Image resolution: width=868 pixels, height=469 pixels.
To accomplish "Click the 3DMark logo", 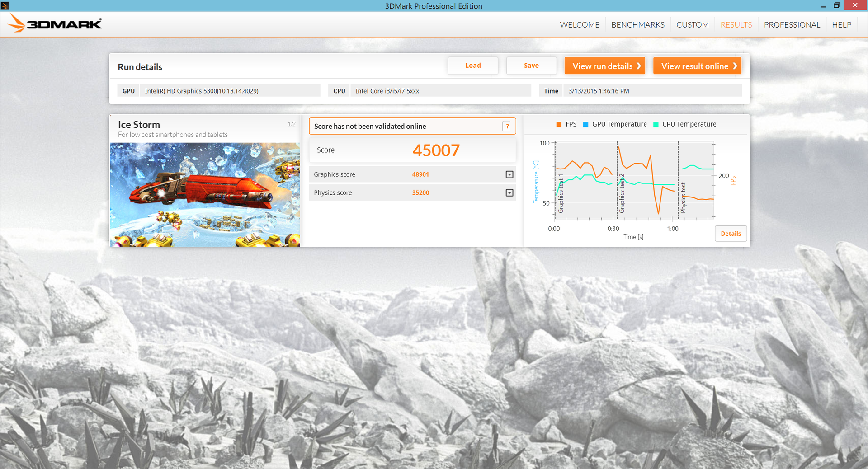I will (56, 23).
